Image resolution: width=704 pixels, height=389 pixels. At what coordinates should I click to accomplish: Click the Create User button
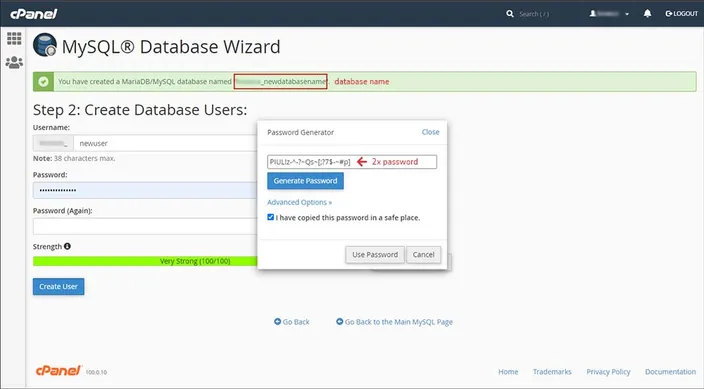point(58,287)
